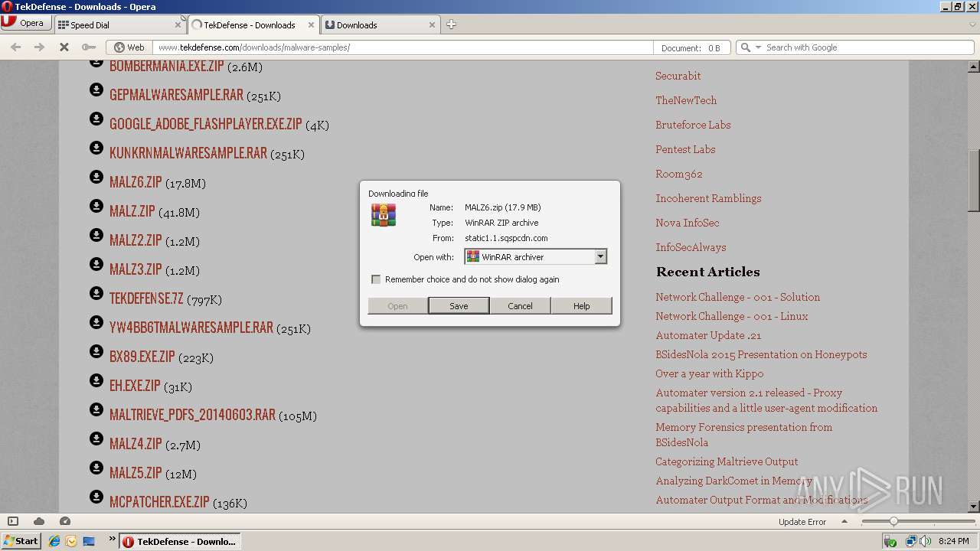Click Help in the download dialog
This screenshot has height=551, width=980.
[x=581, y=306]
